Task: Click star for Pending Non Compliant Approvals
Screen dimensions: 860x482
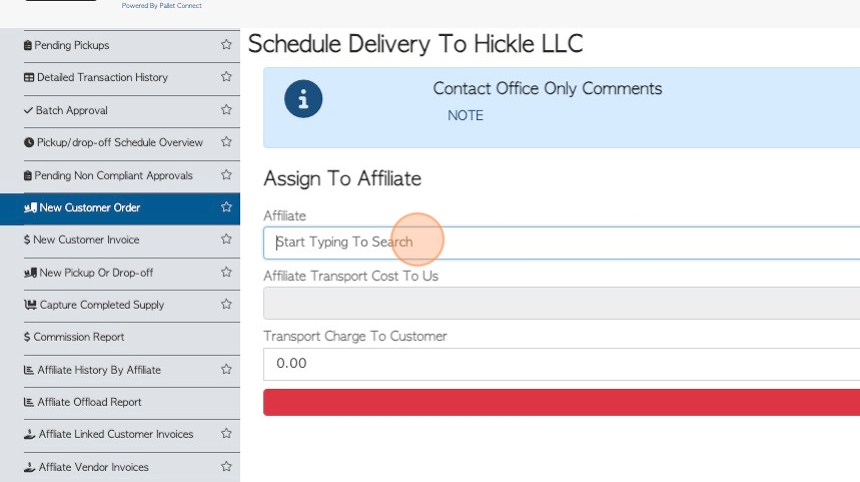Action: [x=226, y=175]
